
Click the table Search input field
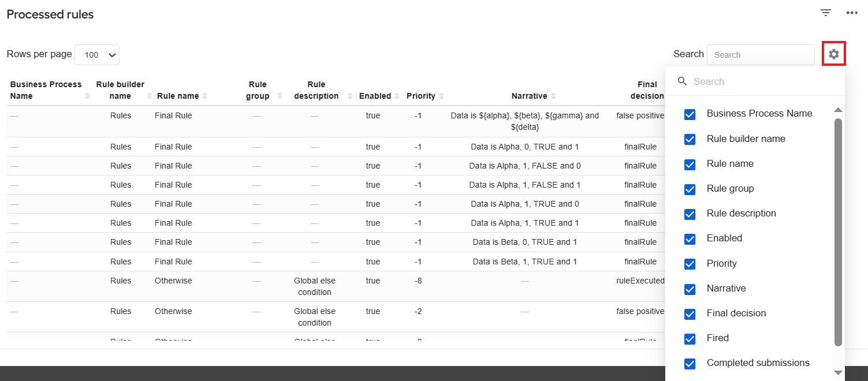[761, 55]
